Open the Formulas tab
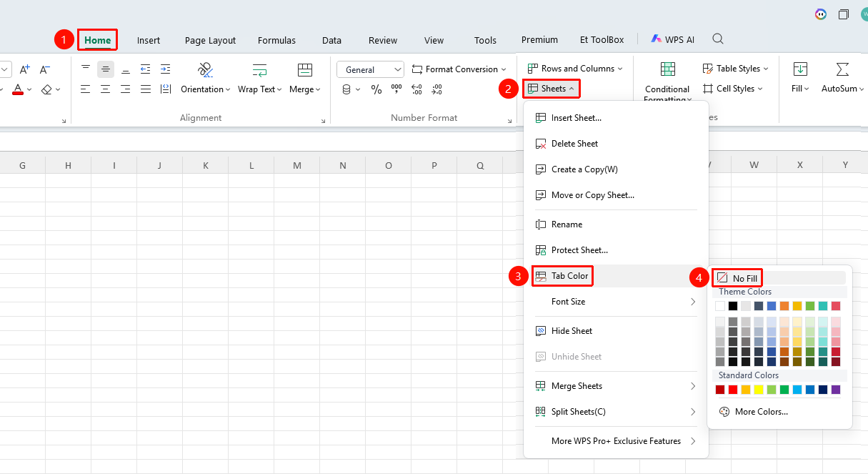868x474 pixels. [276, 40]
